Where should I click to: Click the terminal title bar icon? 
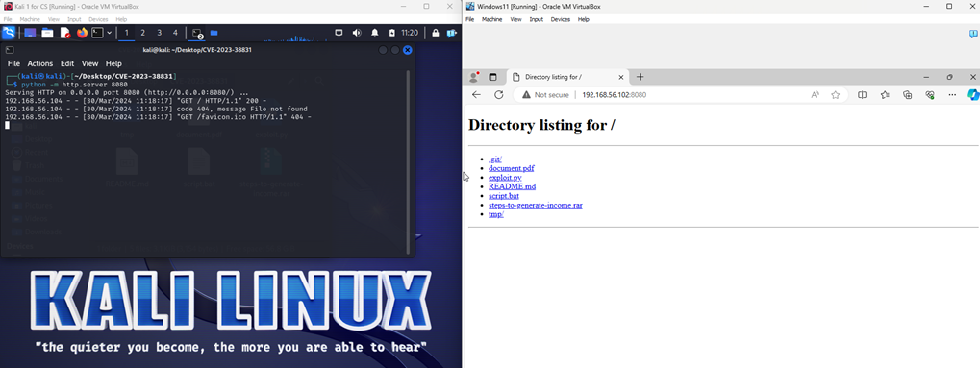[10, 50]
